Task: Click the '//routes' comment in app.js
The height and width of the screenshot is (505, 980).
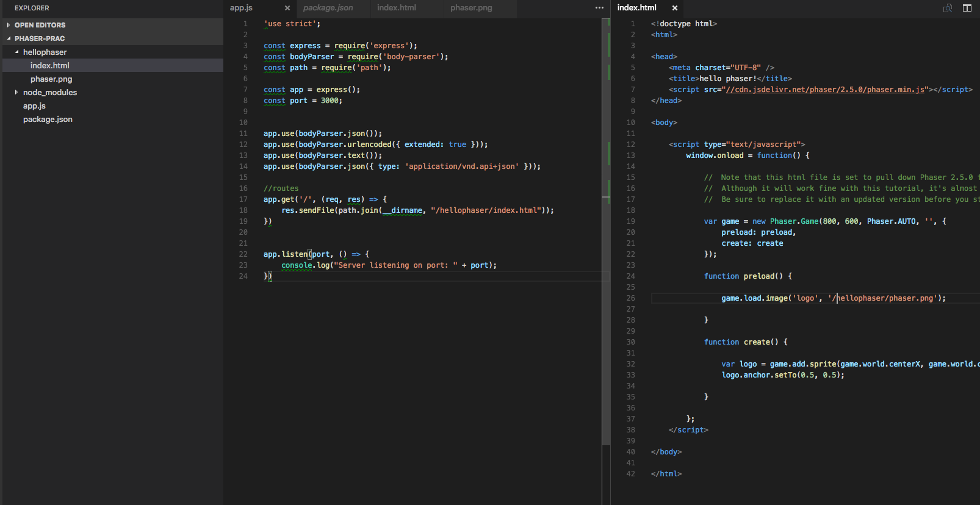Action: pyautogui.click(x=281, y=188)
